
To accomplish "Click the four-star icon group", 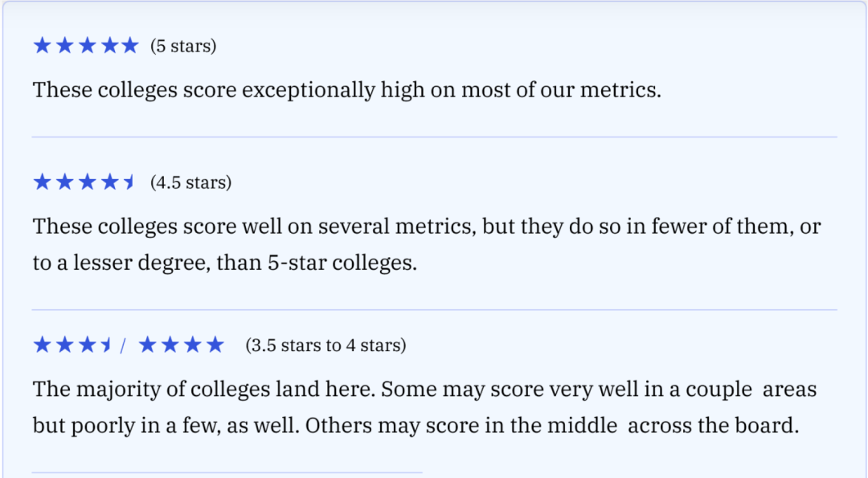I will (181, 345).
